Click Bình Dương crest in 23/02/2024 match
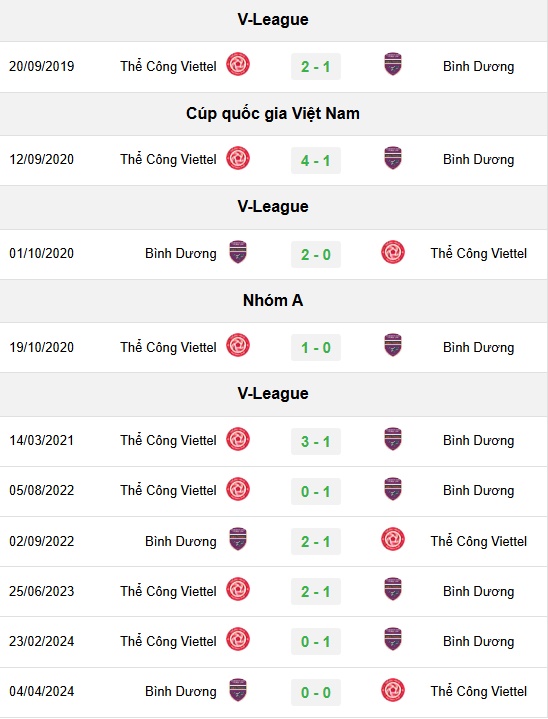Image resolution: width=548 pixels, height=719 pixels. coord(393,640)
